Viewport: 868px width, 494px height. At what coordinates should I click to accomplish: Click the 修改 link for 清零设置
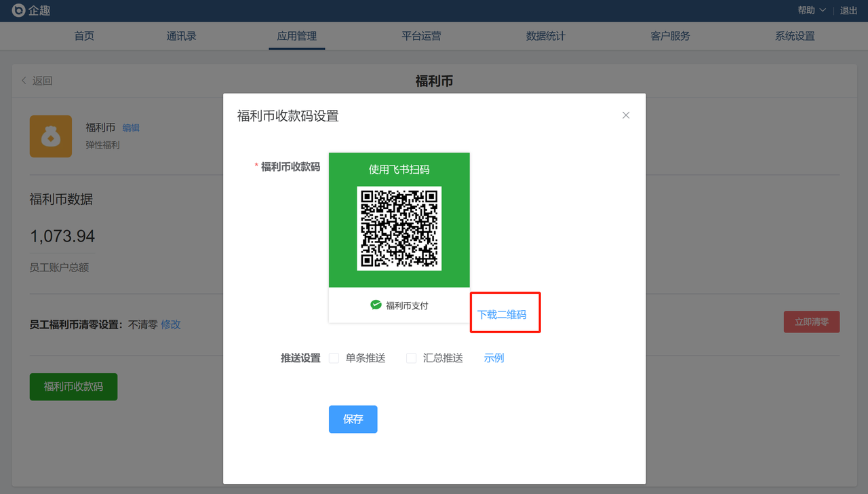coord(171,324)
